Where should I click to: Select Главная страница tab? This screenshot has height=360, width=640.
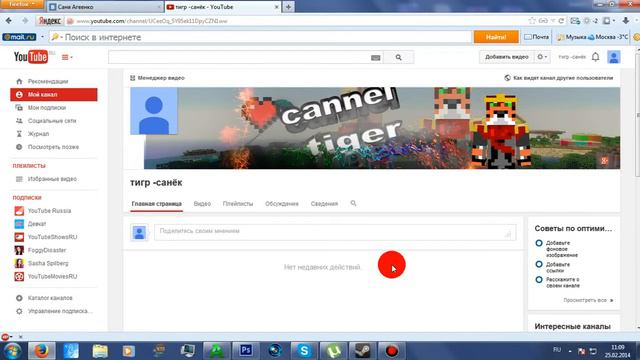pos(157,204)
